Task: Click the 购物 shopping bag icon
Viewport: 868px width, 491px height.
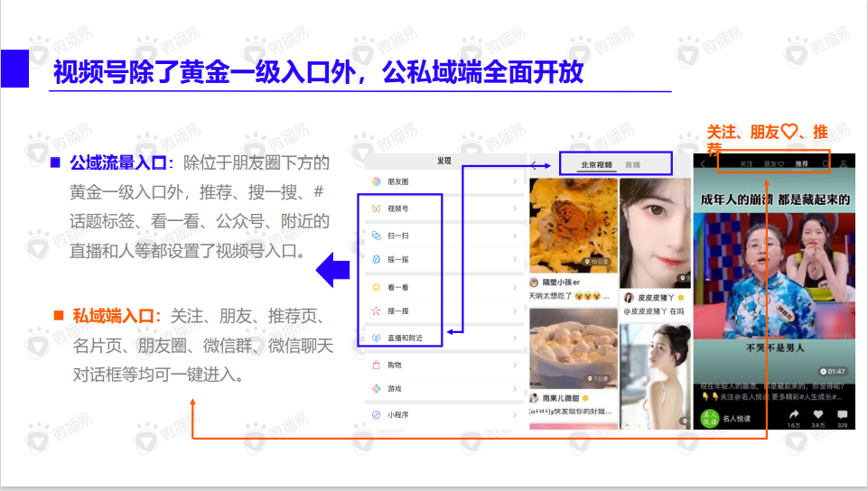Action: point(377,366)
